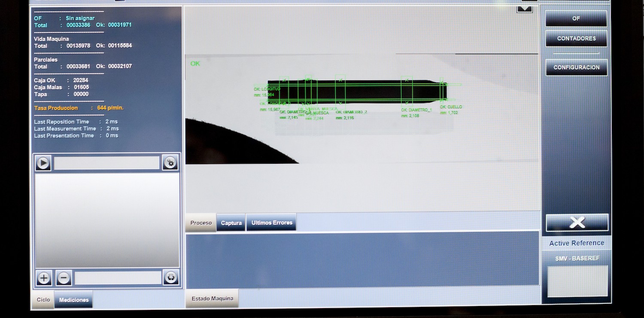This screenshot has width=644, height=318.
Task: Select the Mediciones tab
Action: [x=73, y=300]
